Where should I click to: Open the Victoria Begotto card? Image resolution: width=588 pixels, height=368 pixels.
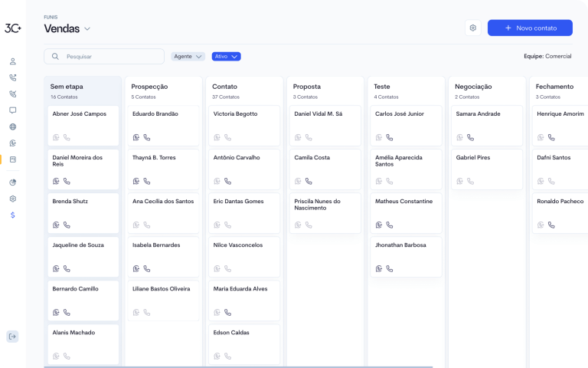tap(244, 126)
